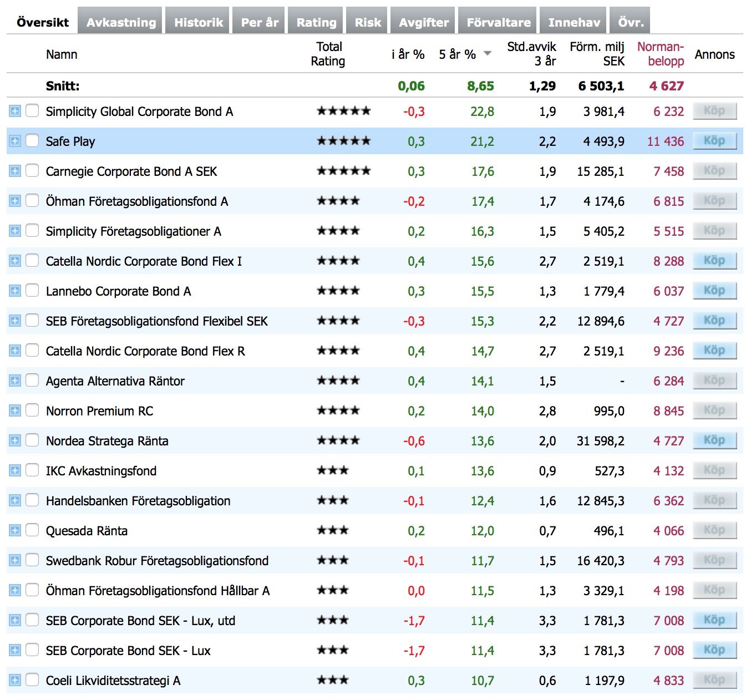Screen dimensions: 751x700
Task: Click the Normanbelopp column header
Action: (x=660, y=54)
